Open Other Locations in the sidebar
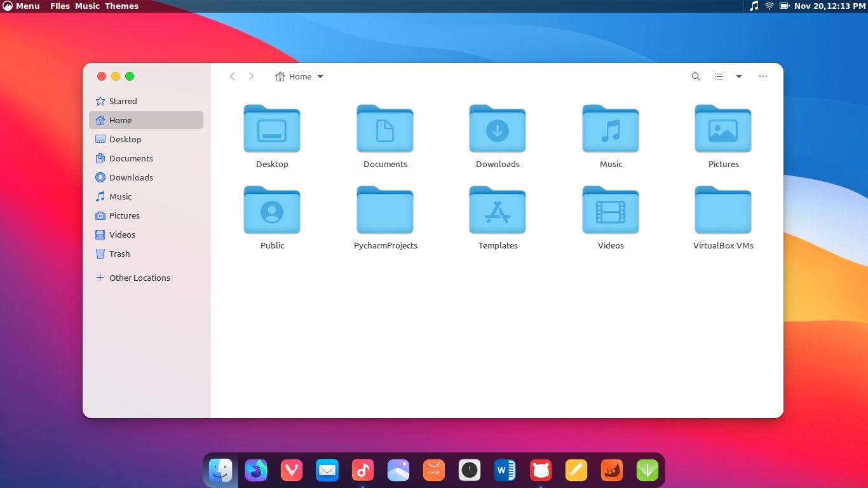This screenshot has width=868, height=488. point(139,278)
